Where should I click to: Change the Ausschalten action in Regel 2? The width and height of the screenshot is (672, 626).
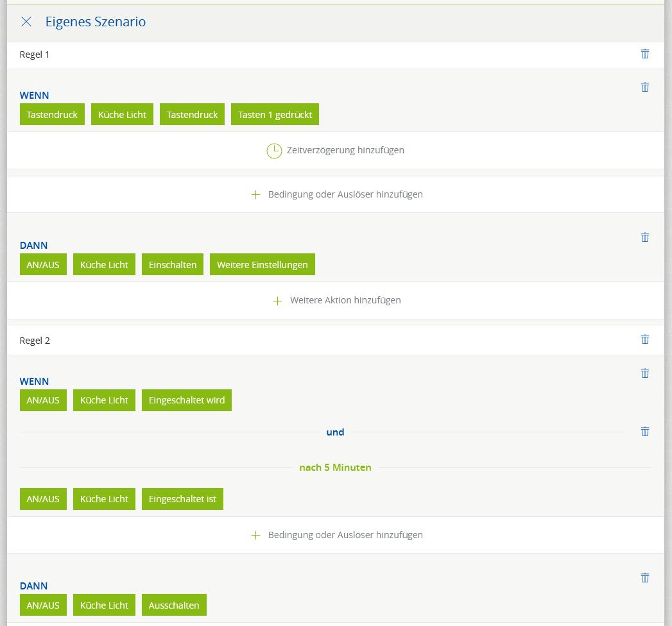pos(174,605)
